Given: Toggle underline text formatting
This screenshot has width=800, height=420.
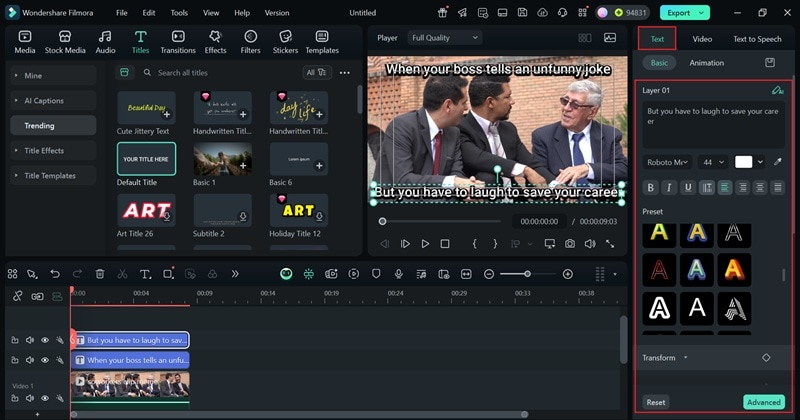Looking at the screenshot, I should (688, 187).
